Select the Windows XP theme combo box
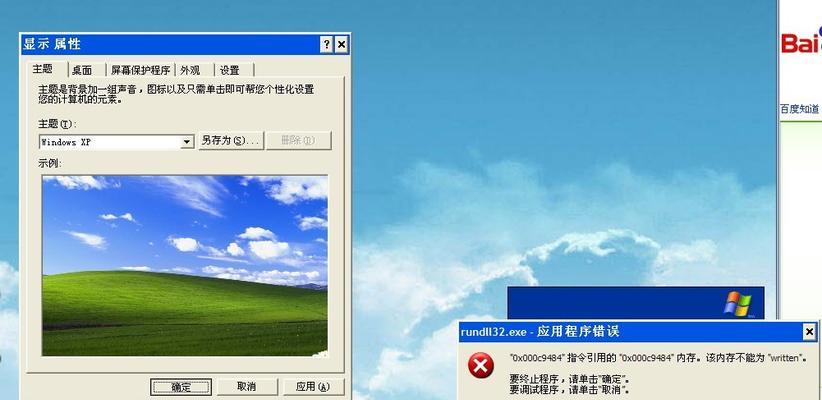822x400 pixels. pos(116,142)
